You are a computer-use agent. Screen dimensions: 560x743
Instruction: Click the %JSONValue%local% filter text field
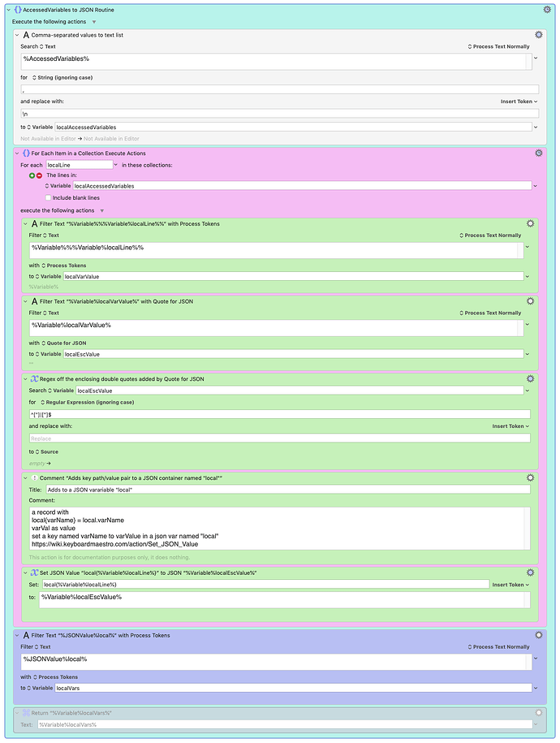coord(276,662)
